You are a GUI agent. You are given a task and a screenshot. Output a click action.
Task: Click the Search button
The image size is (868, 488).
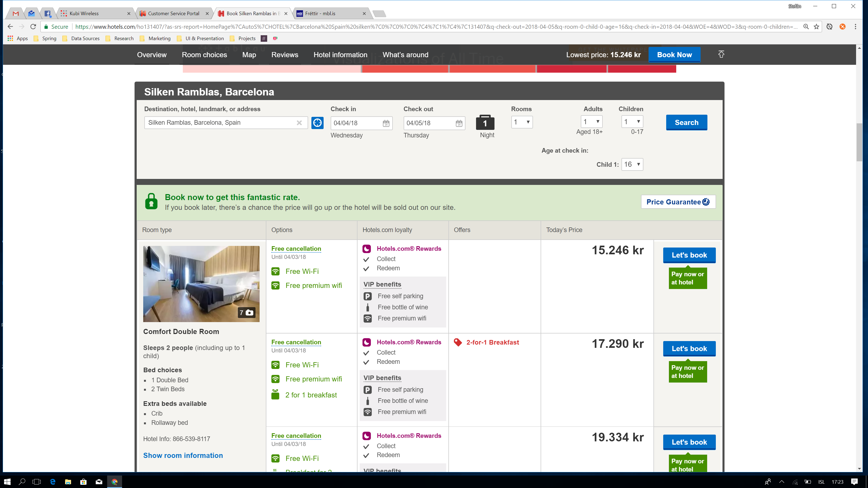(x=686, y=123)
